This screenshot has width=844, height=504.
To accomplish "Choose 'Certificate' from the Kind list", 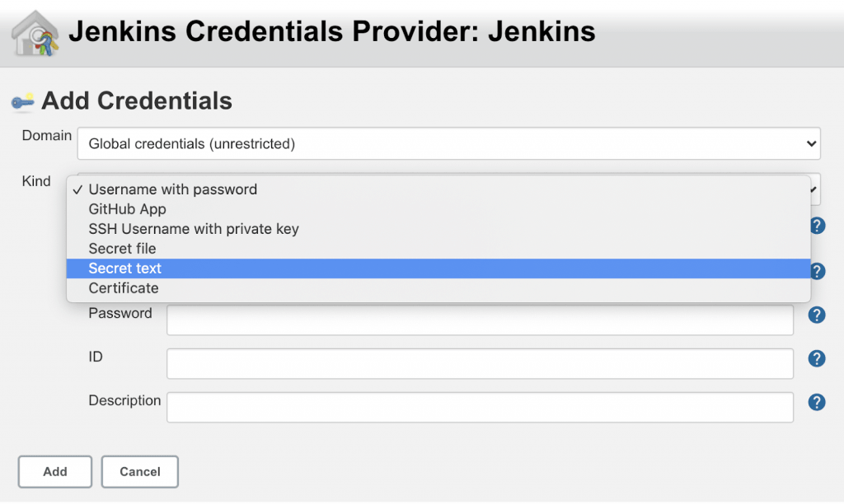I will [x=124, y=288].
